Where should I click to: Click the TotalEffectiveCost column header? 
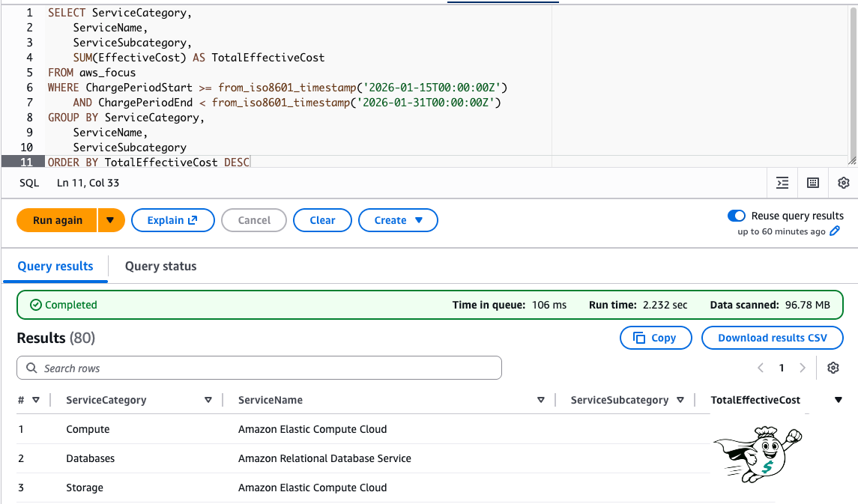[x=755, y=400]
